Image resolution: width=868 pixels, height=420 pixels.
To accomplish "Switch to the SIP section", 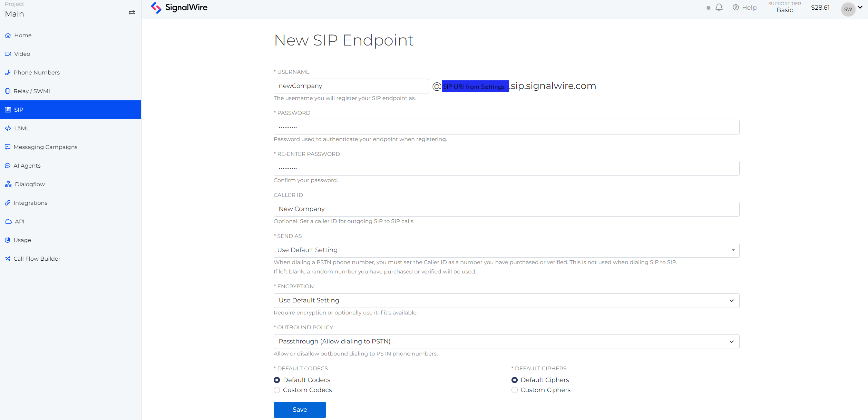I will (x=18, y=110).
